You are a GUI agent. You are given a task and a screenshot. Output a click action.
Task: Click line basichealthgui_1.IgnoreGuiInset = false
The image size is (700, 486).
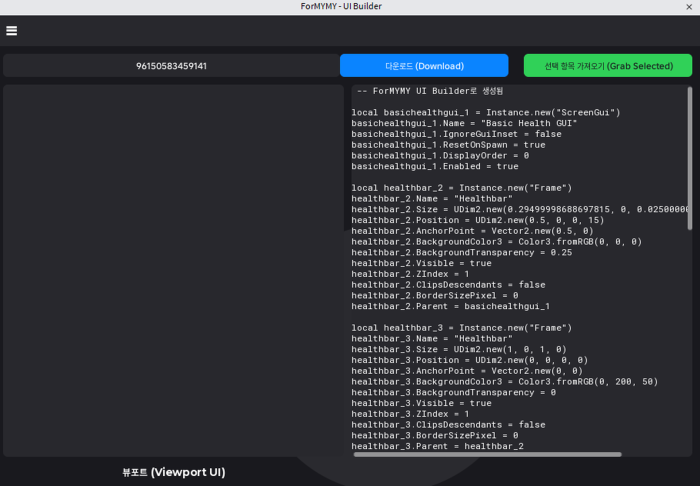(x=456, y=134)
